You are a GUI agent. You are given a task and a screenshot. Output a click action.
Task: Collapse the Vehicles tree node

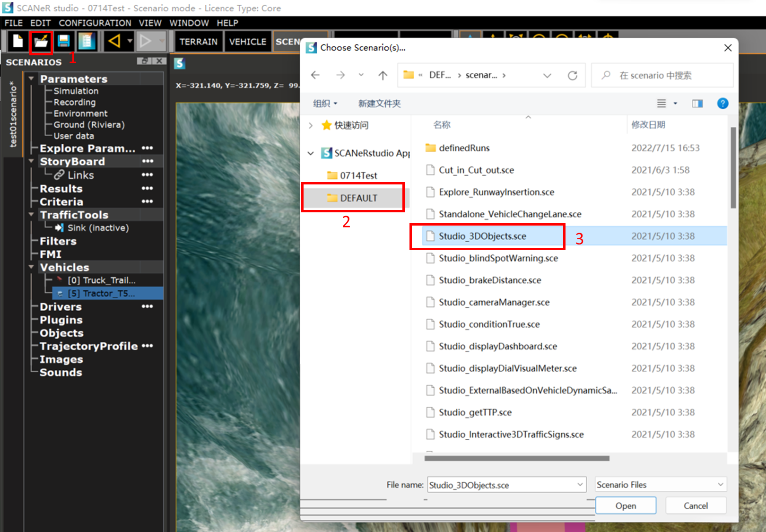[31, 267]
